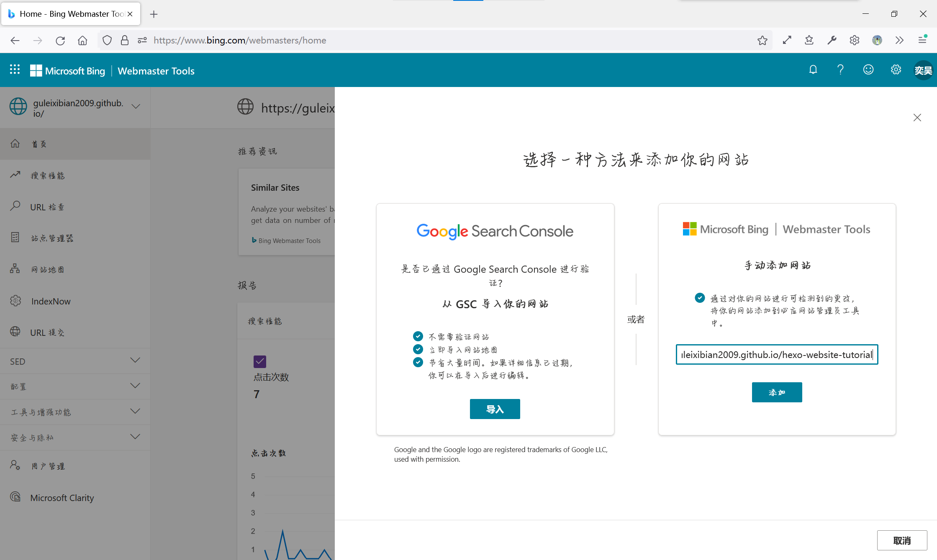Bookmark page with star icon

(x=762, y=41)
